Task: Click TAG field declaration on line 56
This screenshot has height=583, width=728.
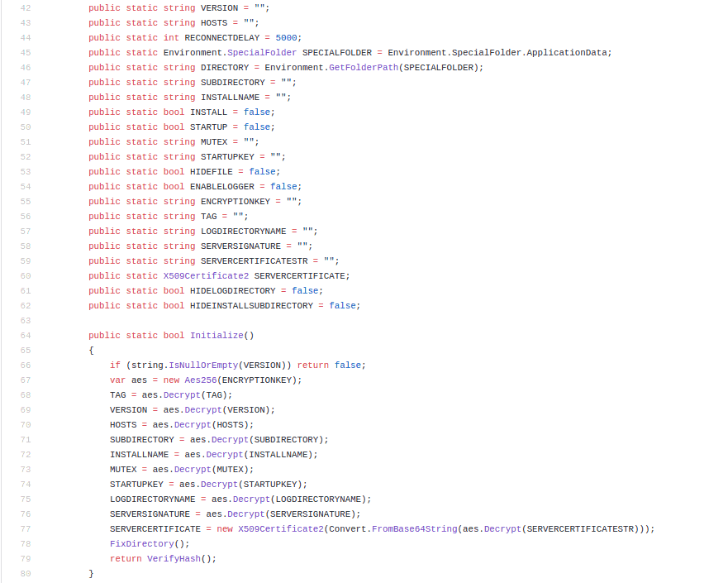Action: pyautogui.click(x=209, y=216)
